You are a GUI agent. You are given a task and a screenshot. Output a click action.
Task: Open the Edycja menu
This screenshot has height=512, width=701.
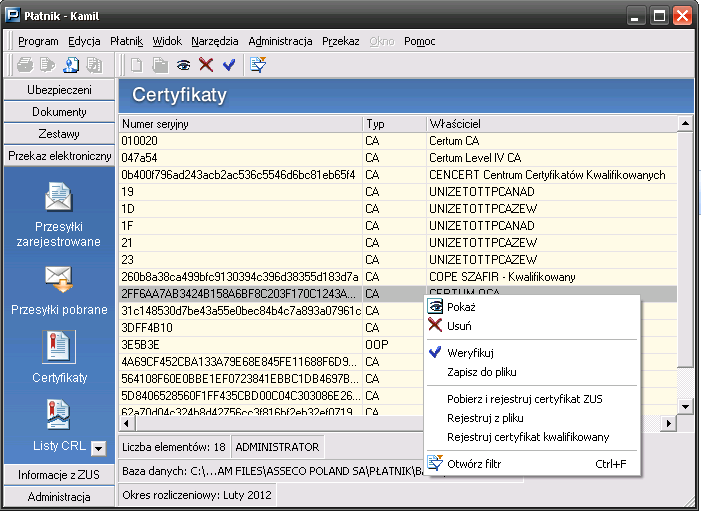pyautogui.click(x=84, y=41)
